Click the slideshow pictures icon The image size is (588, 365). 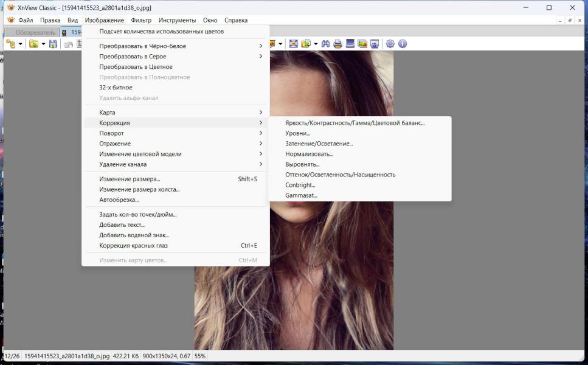362,44
